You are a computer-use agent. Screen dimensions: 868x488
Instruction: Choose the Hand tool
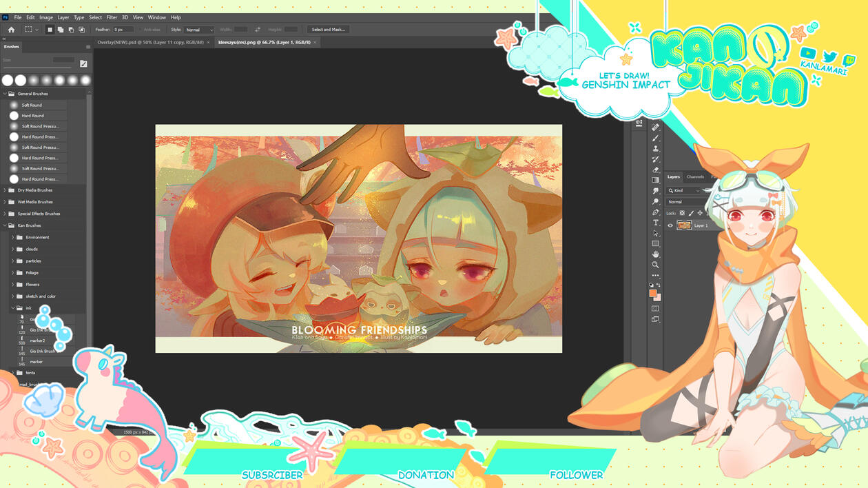pos(656,254)
